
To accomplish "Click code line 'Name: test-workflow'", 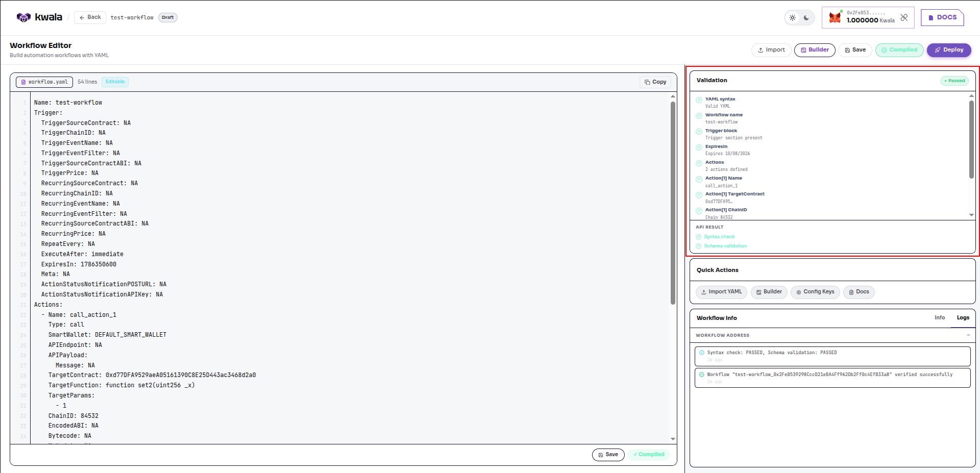I will [68, 103].
